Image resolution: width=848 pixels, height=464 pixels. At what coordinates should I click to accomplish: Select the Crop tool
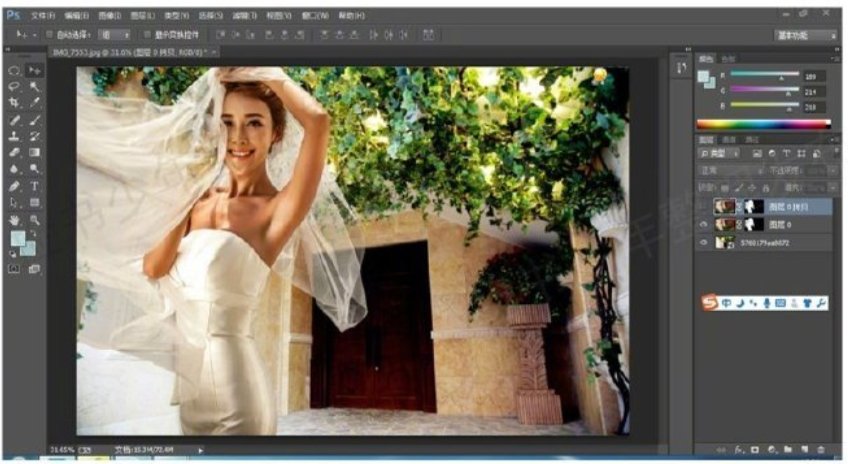14,103
